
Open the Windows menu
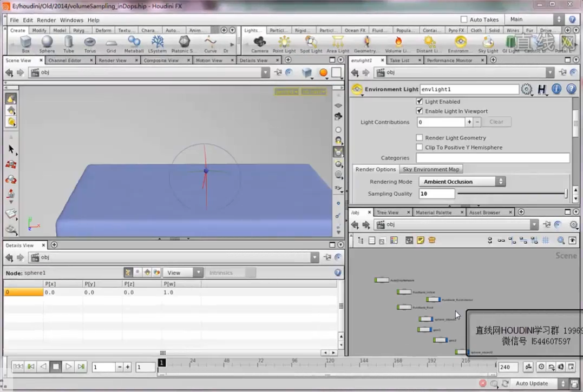point(72,20)
